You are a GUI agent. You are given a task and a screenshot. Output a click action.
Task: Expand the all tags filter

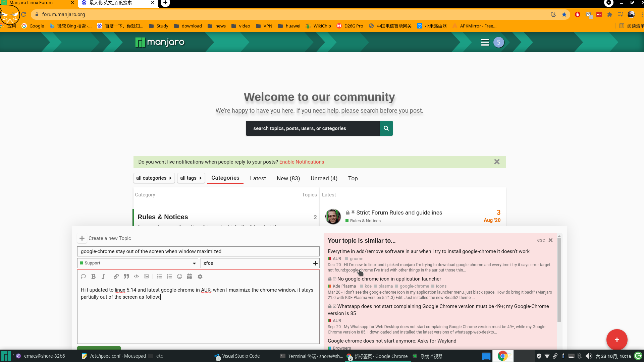click(x=191, y=178)
